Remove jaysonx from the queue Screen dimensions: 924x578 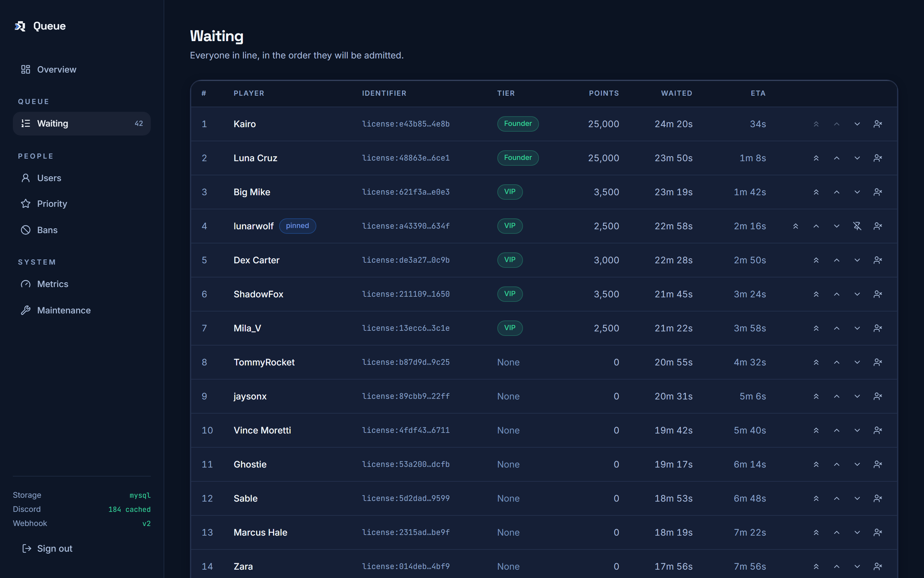pos(878,396)
